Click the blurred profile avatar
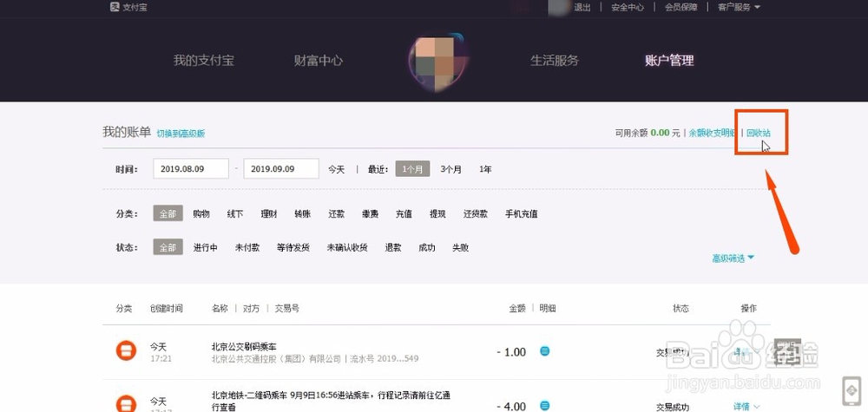The height and width of the screenshot is (412, 868). tap(437, 61)
